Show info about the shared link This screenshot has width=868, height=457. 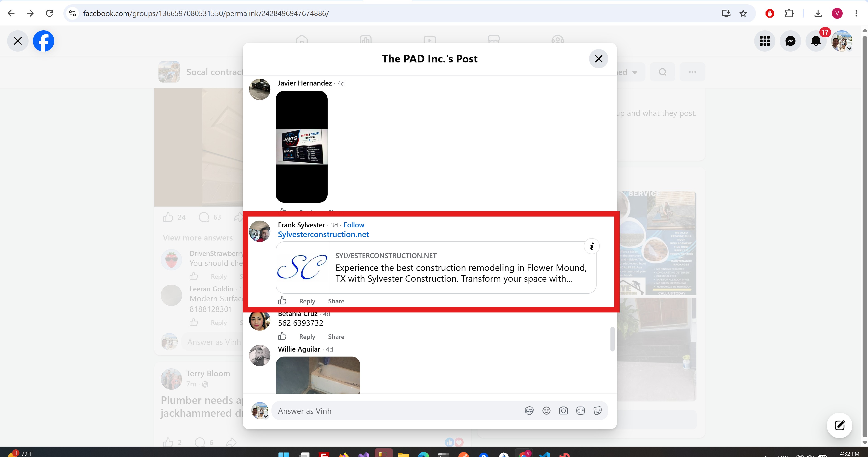(591, 246)
